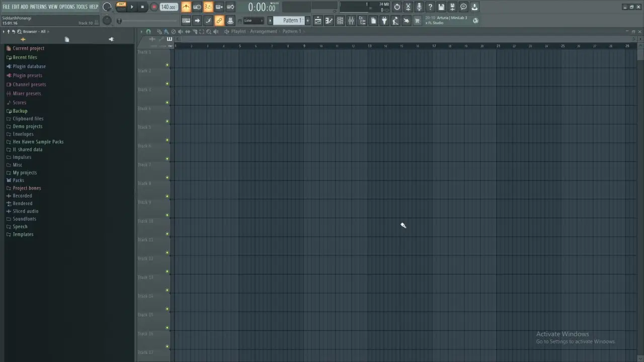Switch the PAT/SONG mode button

click(121, 7)
